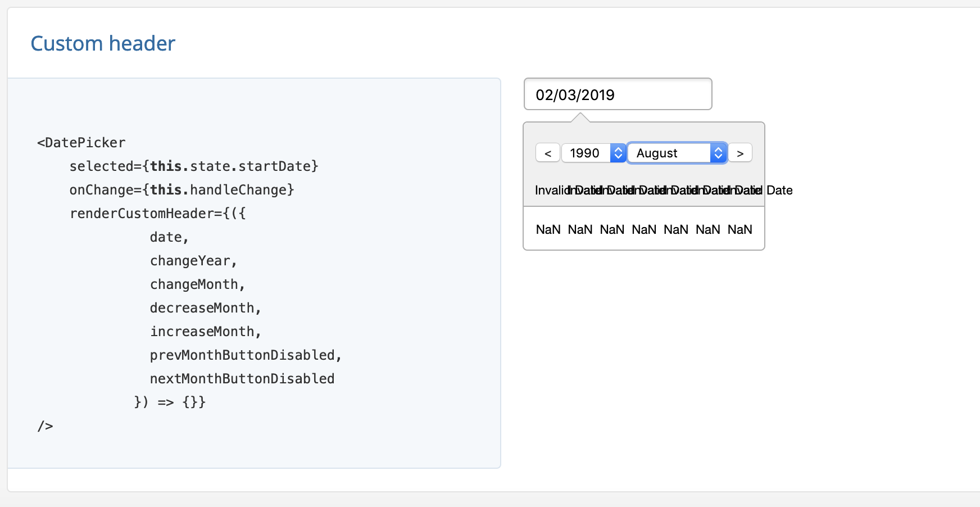Select the last NaN day cell

tap(739, 229)
